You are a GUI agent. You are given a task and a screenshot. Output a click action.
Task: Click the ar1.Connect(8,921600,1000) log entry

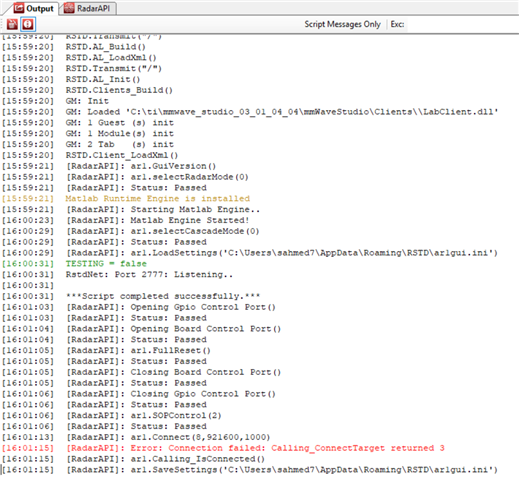136,437
